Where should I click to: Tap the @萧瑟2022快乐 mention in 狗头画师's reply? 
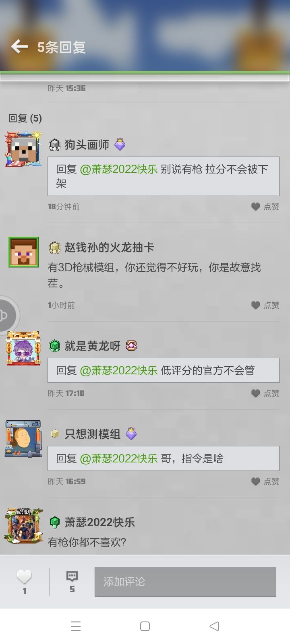(119, 169)
